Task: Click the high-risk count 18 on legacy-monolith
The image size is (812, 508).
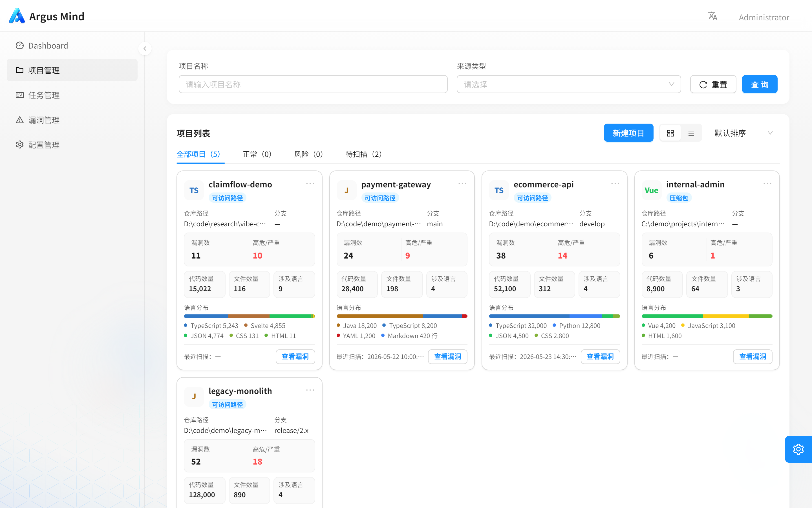Action: [257, 462]
